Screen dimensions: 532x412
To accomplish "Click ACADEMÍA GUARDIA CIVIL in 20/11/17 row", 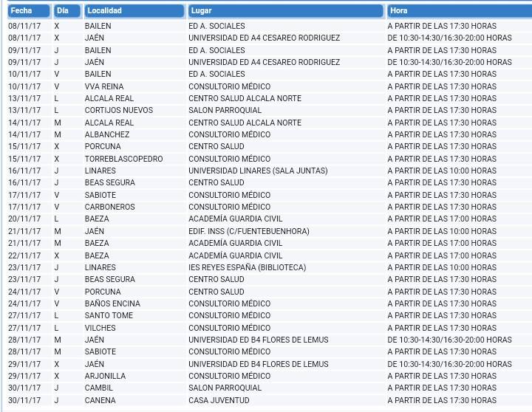I will pos(236,219).
